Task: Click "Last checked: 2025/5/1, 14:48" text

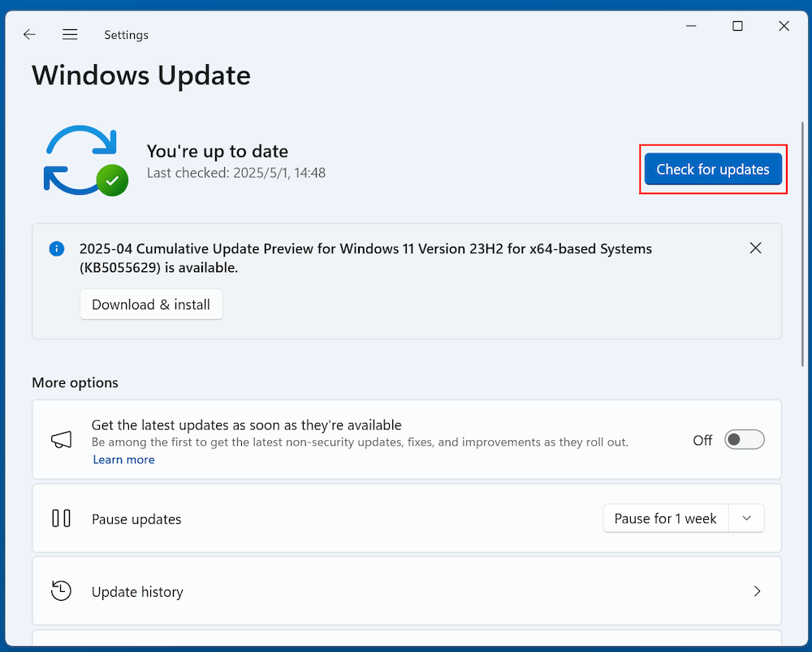Action: [x=236, y=173]
